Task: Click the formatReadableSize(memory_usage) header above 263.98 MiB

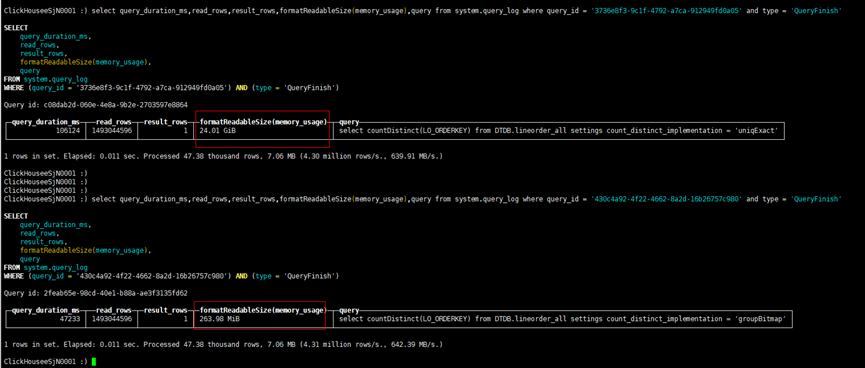Action: [x=263, y=310]
